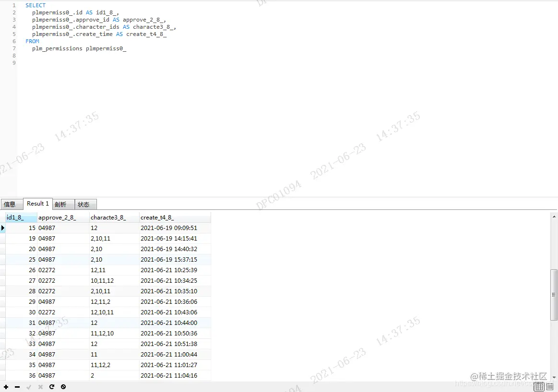This screenshot has height=392, width=558.
Task: Apply changes with the checkmark icon
Action: tap(29, 387)
